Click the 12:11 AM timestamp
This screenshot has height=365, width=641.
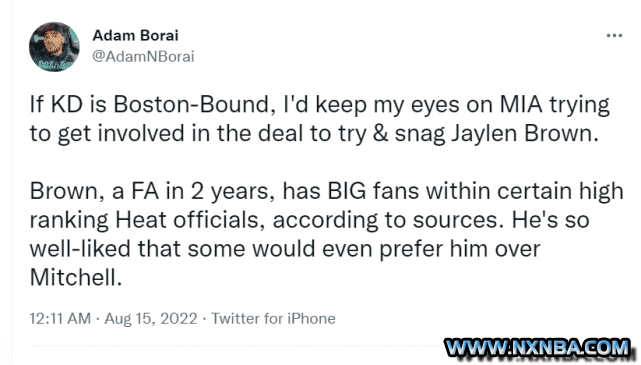coord(60,318)
